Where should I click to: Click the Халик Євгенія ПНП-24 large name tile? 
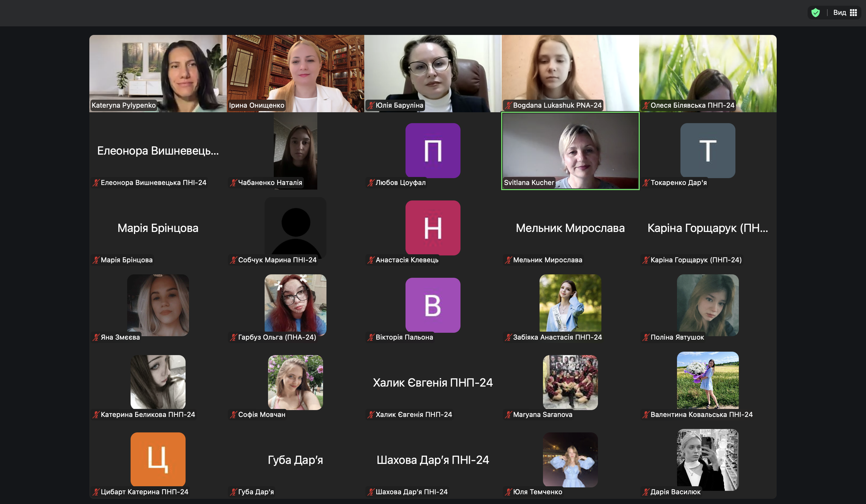(x=433, y=382)
